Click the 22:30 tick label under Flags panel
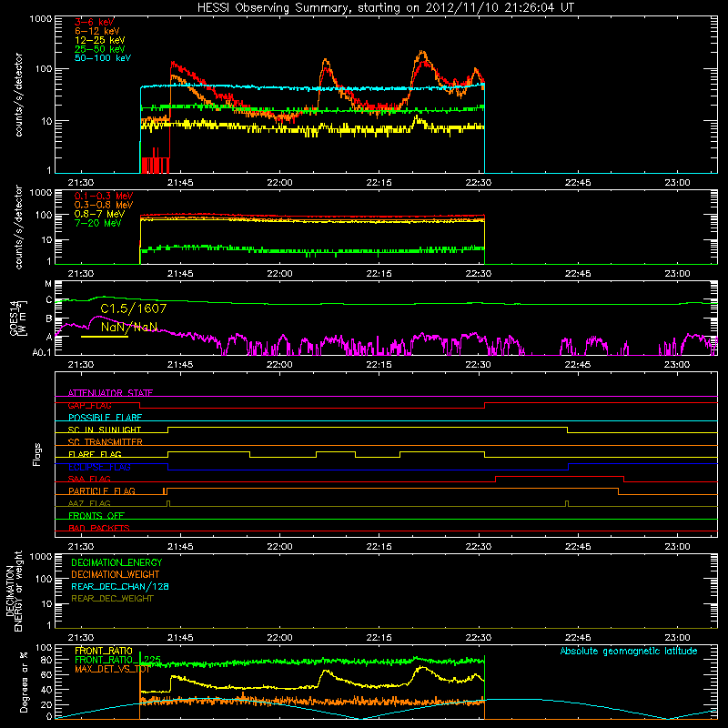This screenshot has width=728, height=728. [479, 547]
